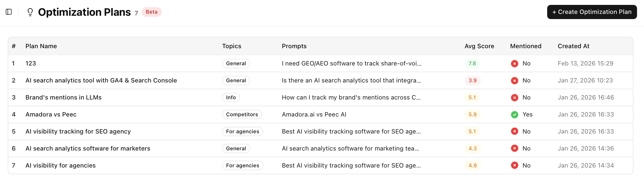Image resolution: width=644 pixels, height=183 pixels.
Task: Click the truncated prompt text for Amadora.ai vs Peec AI
Action: coord(314,114)
